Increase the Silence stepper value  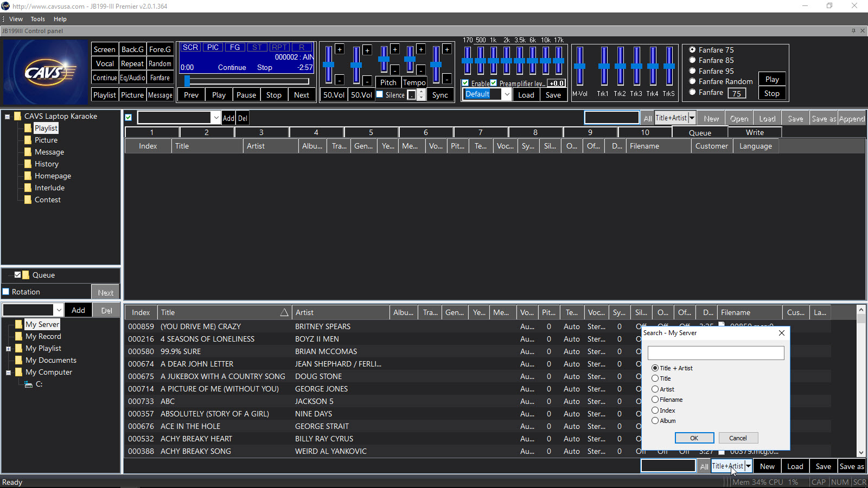420,92
